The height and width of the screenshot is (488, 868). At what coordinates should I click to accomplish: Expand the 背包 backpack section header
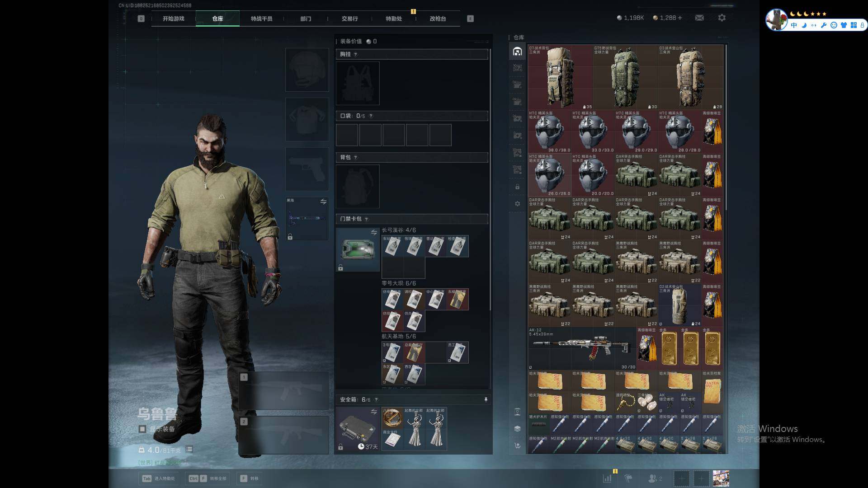pyautogui.click(x=345, y=157)
